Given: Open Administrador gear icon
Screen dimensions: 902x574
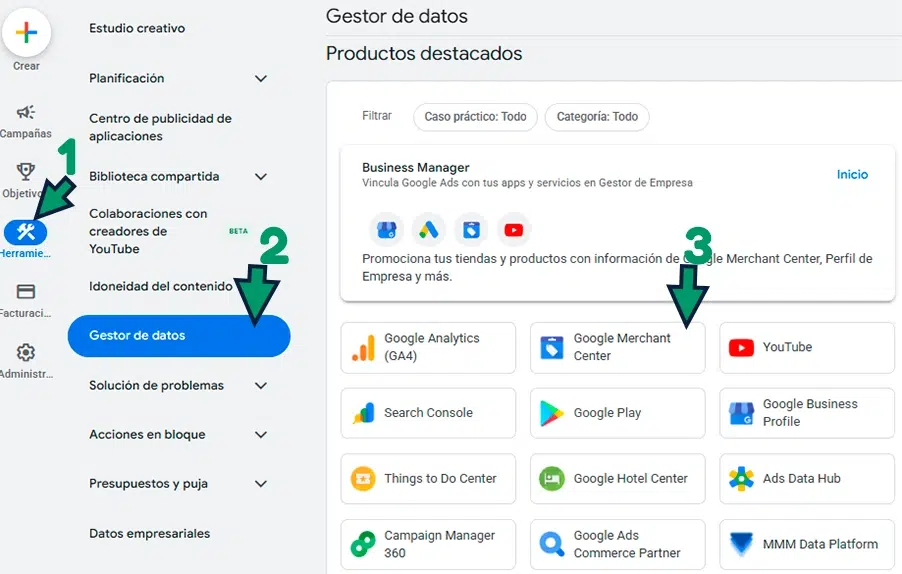Looking at the screenshot, I should click(x=25, y=352).
